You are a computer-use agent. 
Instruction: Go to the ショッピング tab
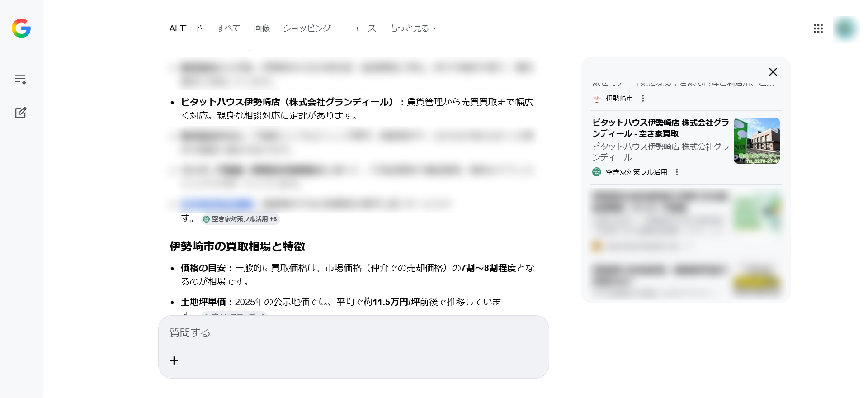pyautogui.click(x=307, y=28)
